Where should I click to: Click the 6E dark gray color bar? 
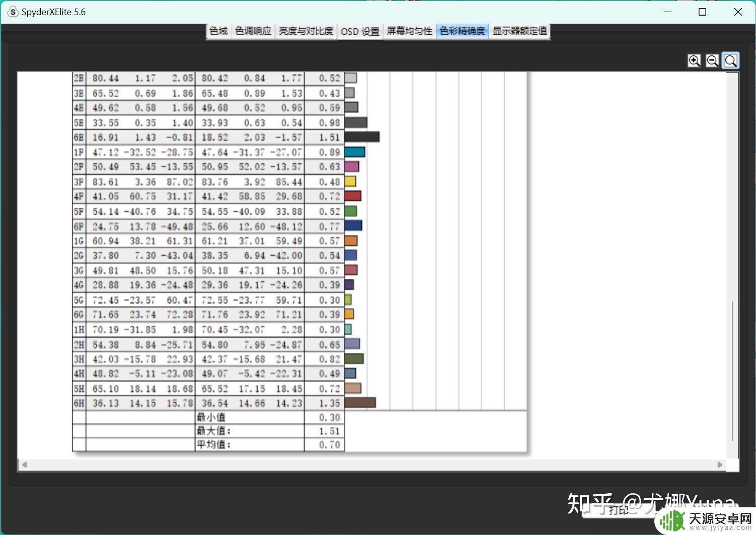[362, 137]
